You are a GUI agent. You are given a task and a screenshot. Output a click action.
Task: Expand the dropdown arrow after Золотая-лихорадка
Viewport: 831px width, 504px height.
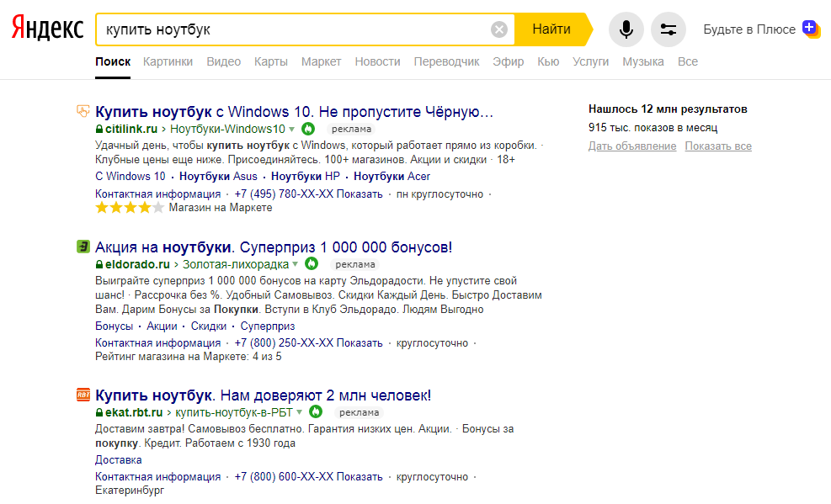296,264
